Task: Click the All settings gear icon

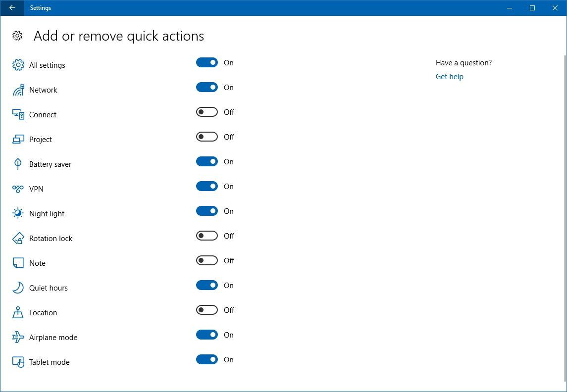Action: (18, 65)
